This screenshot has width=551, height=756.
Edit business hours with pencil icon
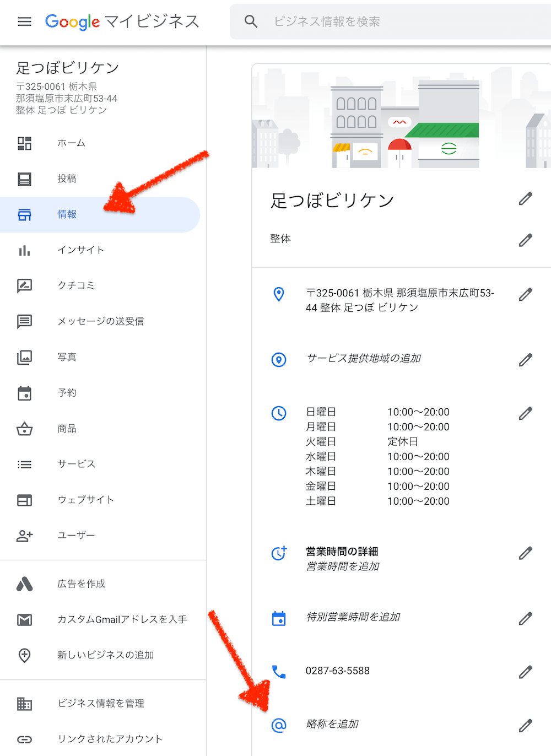526,413
